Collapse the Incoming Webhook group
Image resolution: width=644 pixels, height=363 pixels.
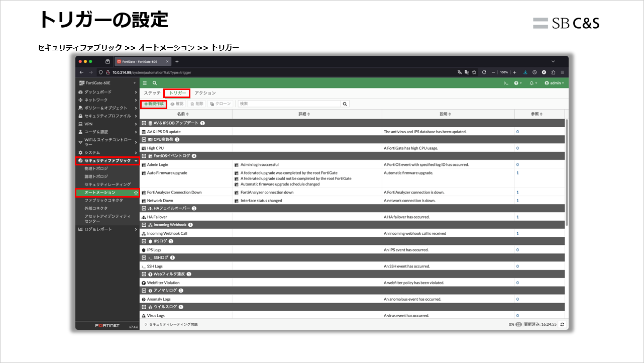144,225
